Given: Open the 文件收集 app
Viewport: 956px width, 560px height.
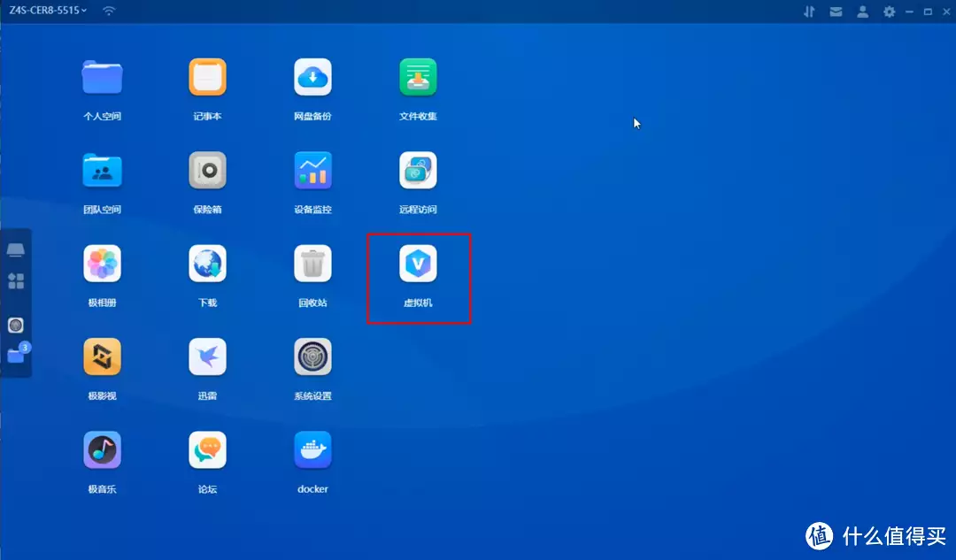Looking at the screenshot, I should pyautogui.click(x=418, y=77).
